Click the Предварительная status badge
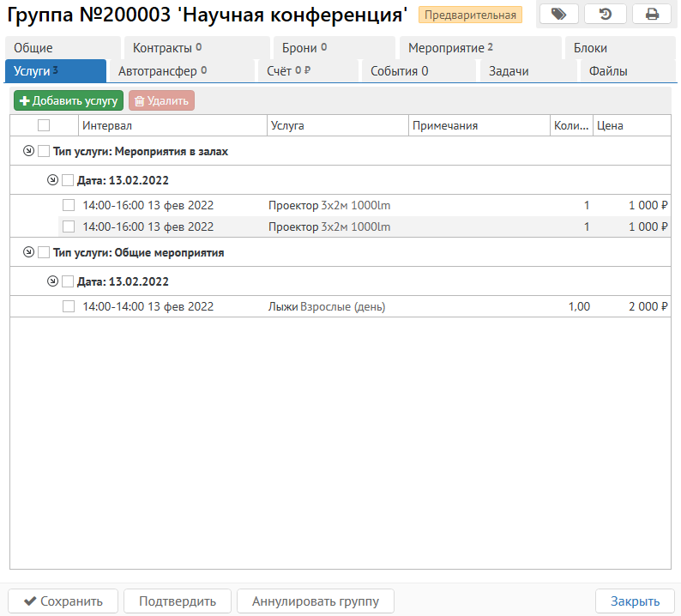The image size is (681, 616). coord(470,15)
